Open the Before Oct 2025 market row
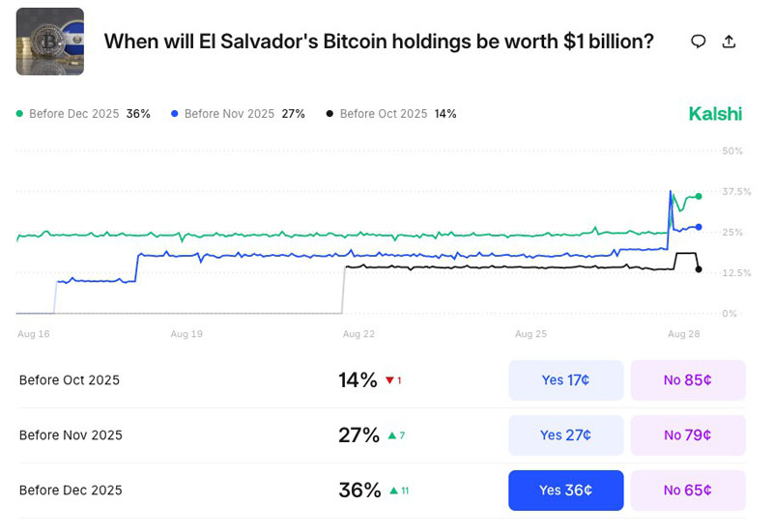The width and height of the screenshot is (773, 532). click(70, 380)
